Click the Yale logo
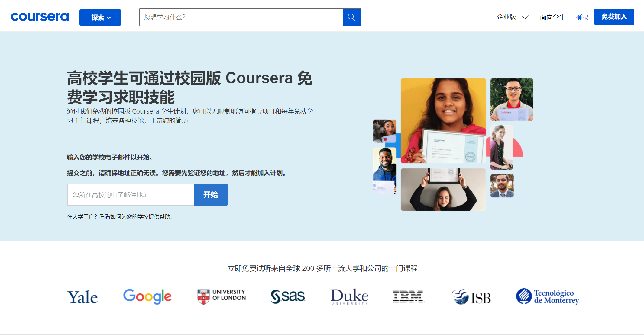 [82, 297]
